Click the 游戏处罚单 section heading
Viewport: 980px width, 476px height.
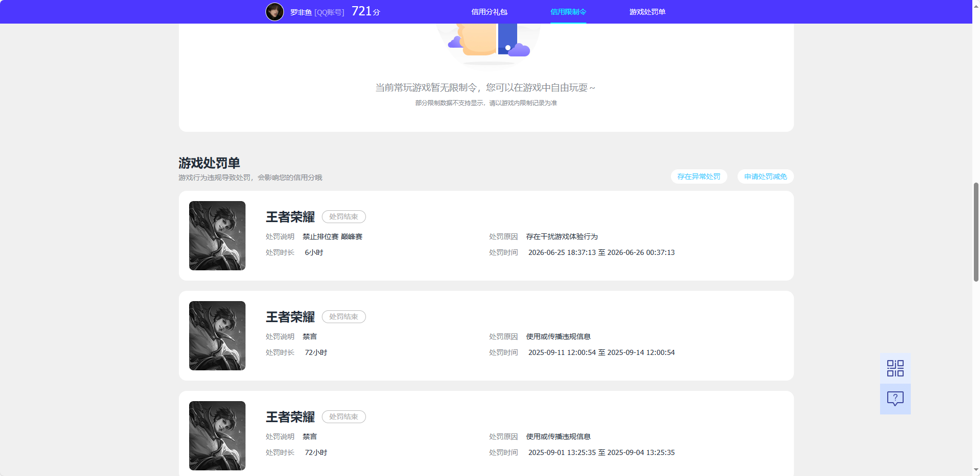[209, 163]
